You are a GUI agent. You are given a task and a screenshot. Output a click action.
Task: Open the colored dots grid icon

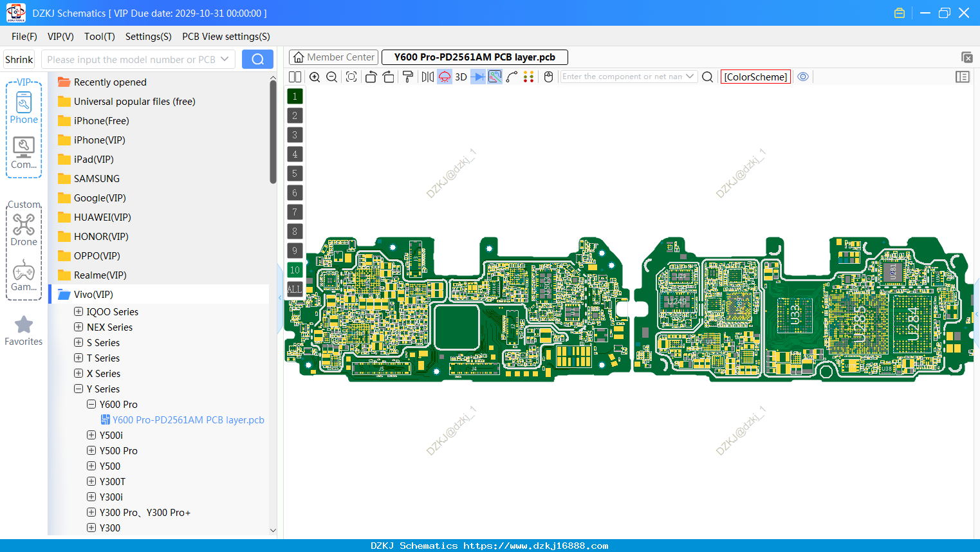[x=529, y=77]
